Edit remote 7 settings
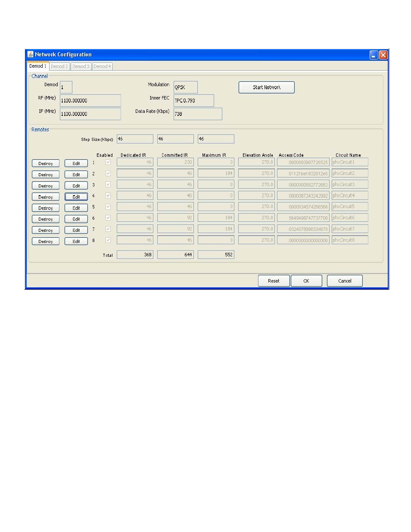The width and height of the screenshot is (411, 532). point(76,230)
